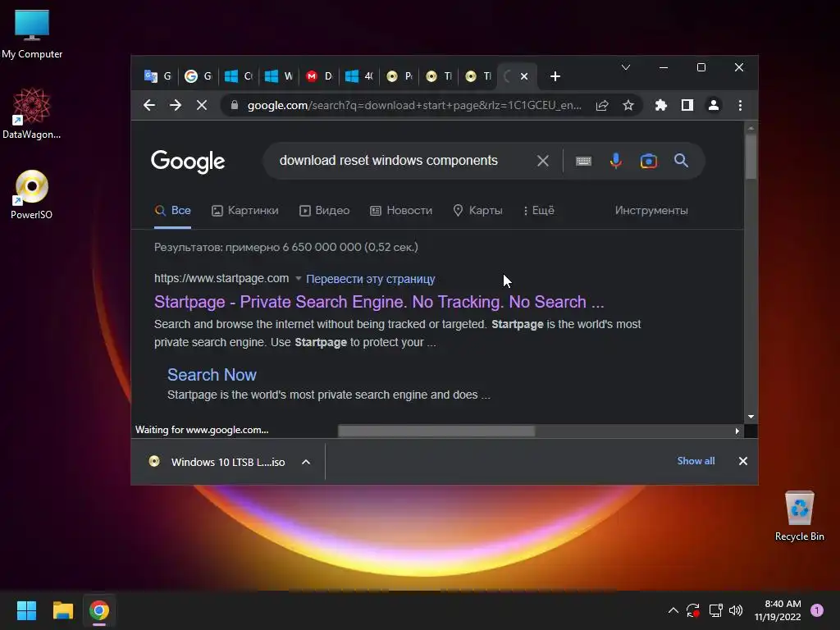Toggle the Chrome side panel

point(687,105)
